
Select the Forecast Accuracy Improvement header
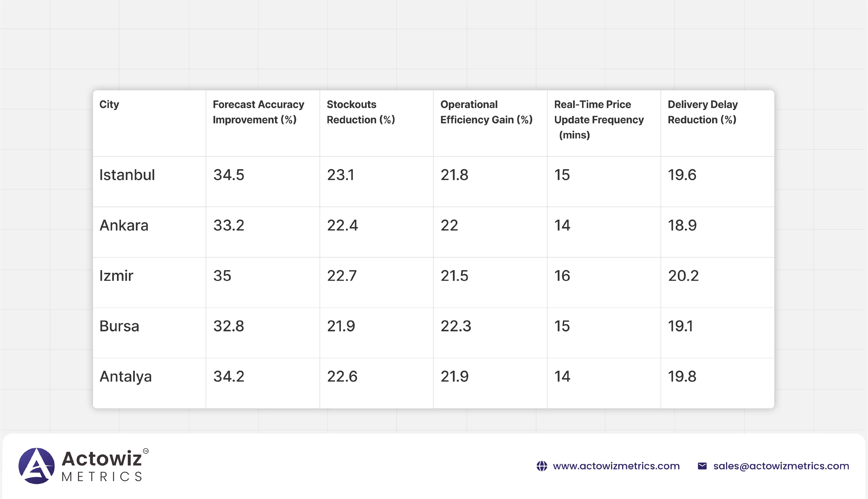point(258,112)
